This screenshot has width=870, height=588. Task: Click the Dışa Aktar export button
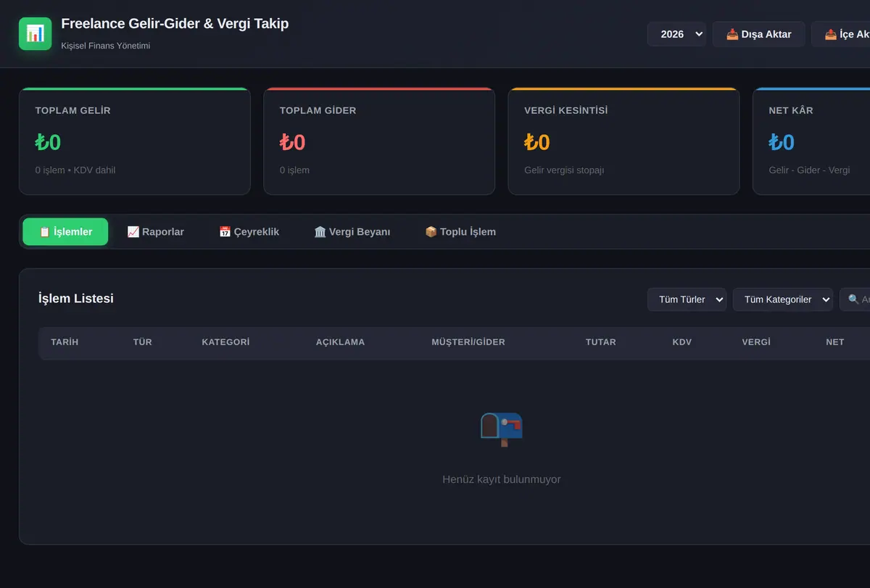(758, 34)
